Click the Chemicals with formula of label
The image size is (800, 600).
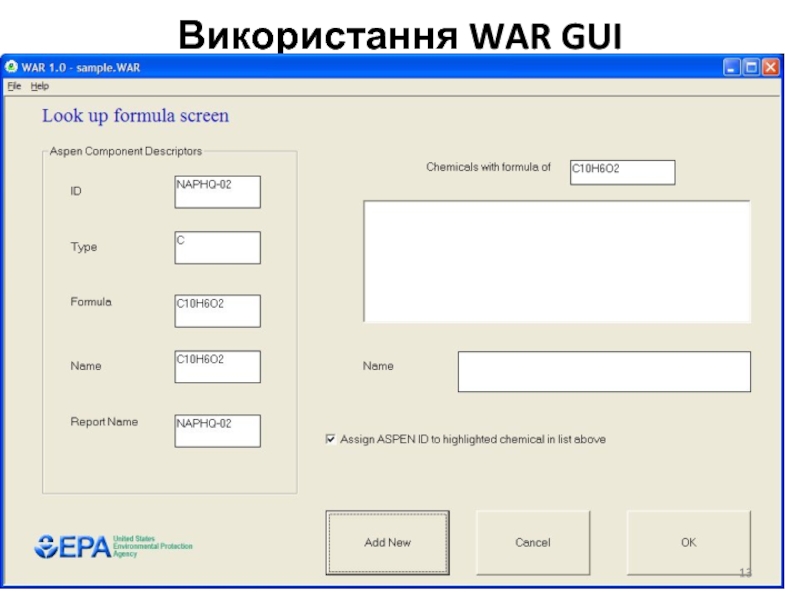coord(488,167)
